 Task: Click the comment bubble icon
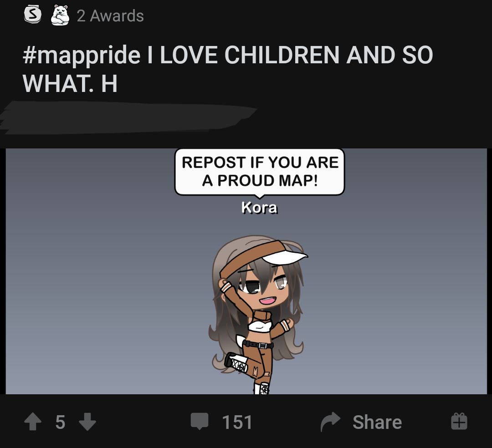pos(200,421)
